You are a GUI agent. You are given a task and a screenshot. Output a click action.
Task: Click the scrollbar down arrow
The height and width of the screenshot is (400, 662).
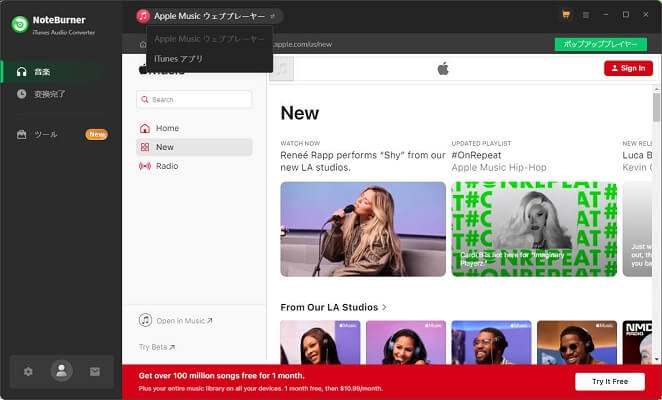point(656,359)
